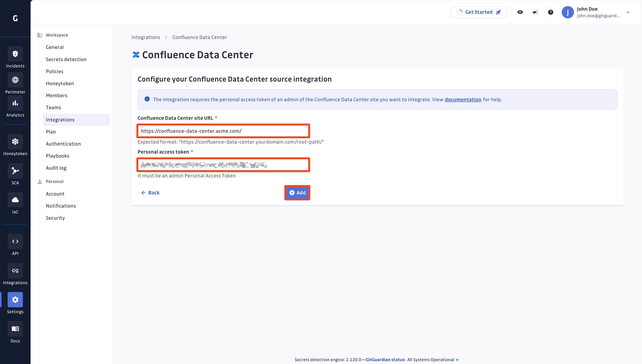
Task: Open Notifications personal settings
Action: pos(76,206)
